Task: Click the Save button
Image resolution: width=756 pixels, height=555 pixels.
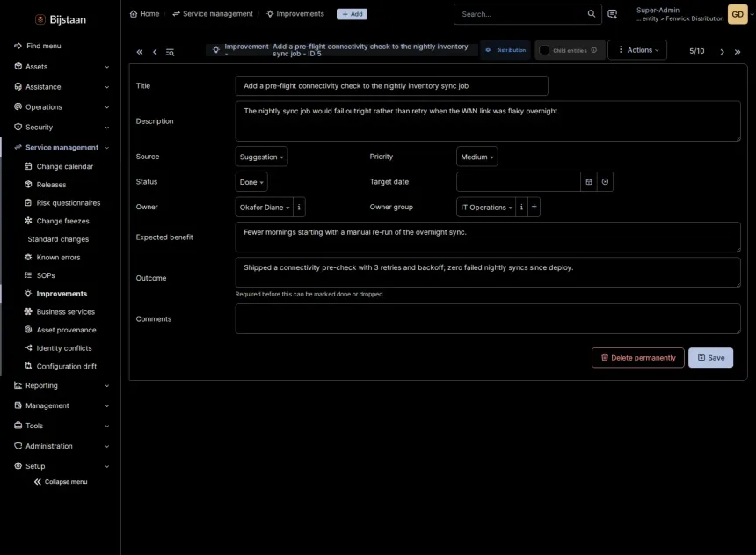Action: pyautogui.click(x=710, y=358)
